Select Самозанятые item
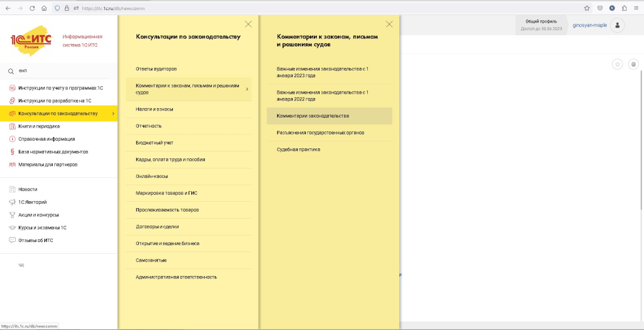This screenshot has height=330, width=644. (189, 260)
